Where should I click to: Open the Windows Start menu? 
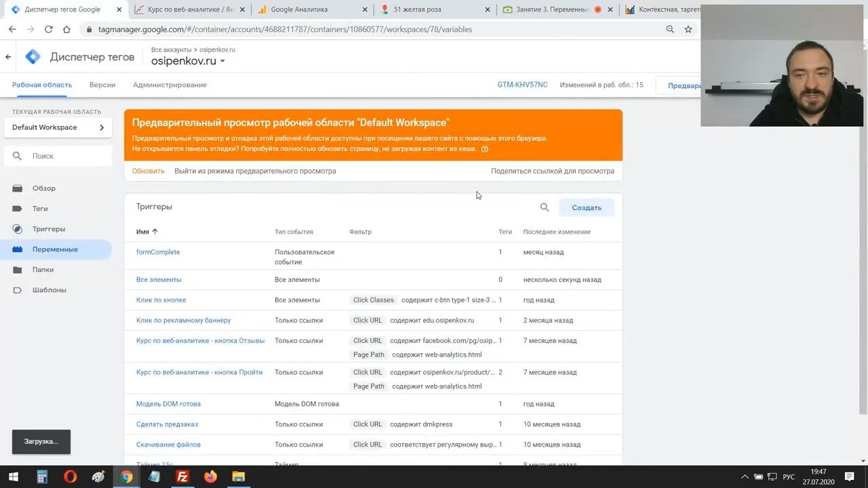(14, 476)
